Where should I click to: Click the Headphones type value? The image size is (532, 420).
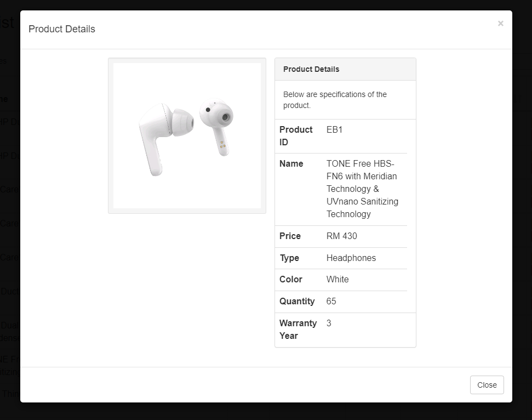point(351,258)
